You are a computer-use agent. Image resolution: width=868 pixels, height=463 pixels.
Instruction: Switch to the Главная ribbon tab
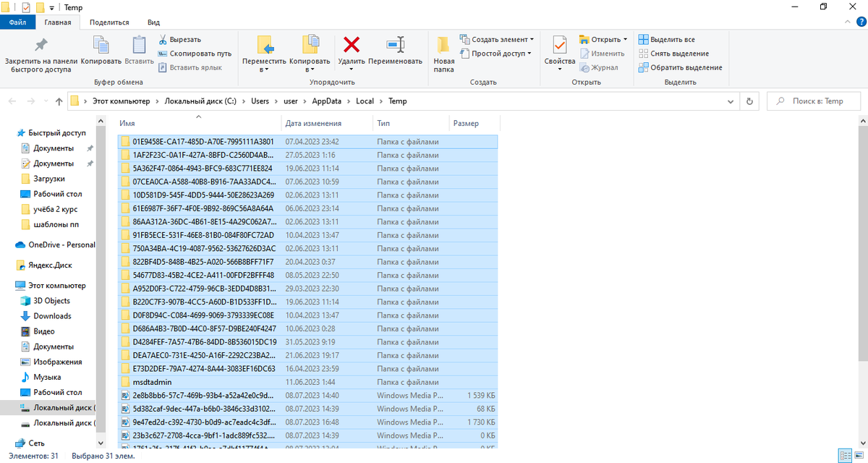(58, 22)
